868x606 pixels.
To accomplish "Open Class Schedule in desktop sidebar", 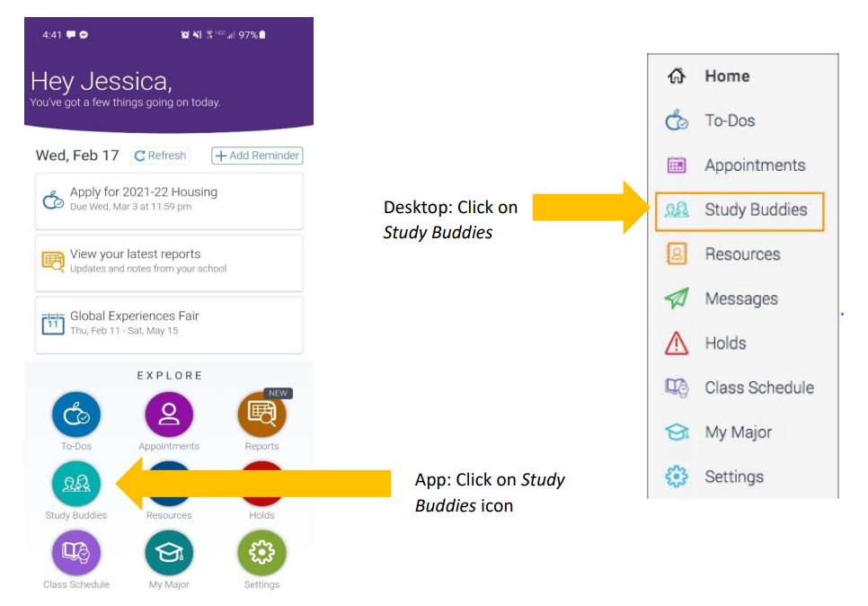I will [x=758, y=388].
